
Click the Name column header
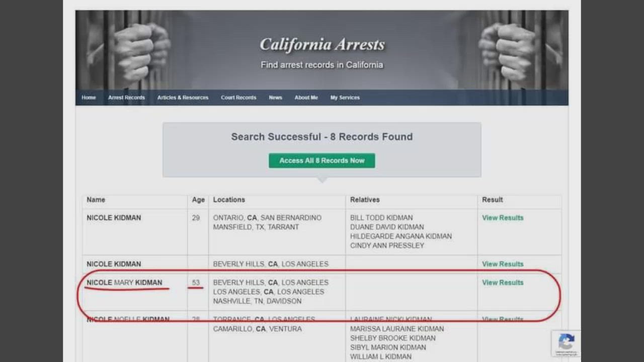click(96, 200)
